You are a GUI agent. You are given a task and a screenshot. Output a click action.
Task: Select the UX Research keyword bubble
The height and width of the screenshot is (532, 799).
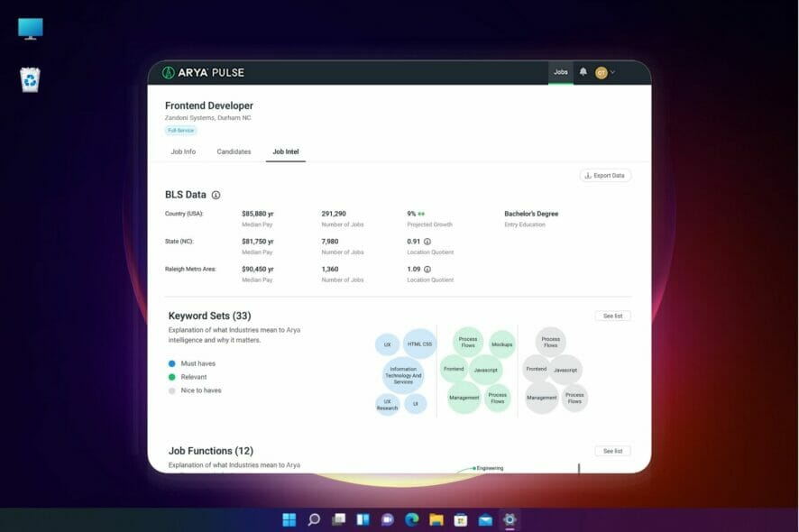(x=387, y=405)
